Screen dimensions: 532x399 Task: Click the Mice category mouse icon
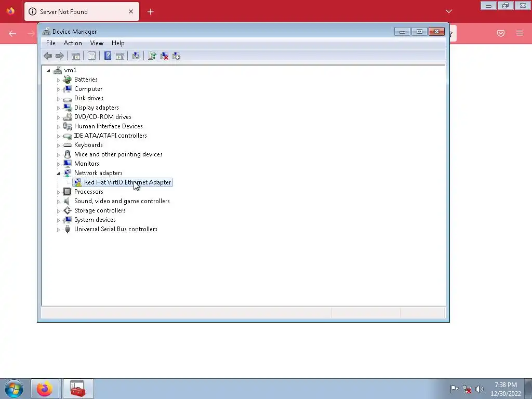[x=68, y=154]
